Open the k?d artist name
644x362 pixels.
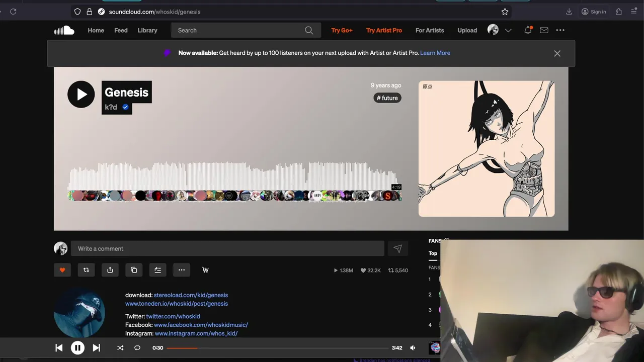[111, 107]
